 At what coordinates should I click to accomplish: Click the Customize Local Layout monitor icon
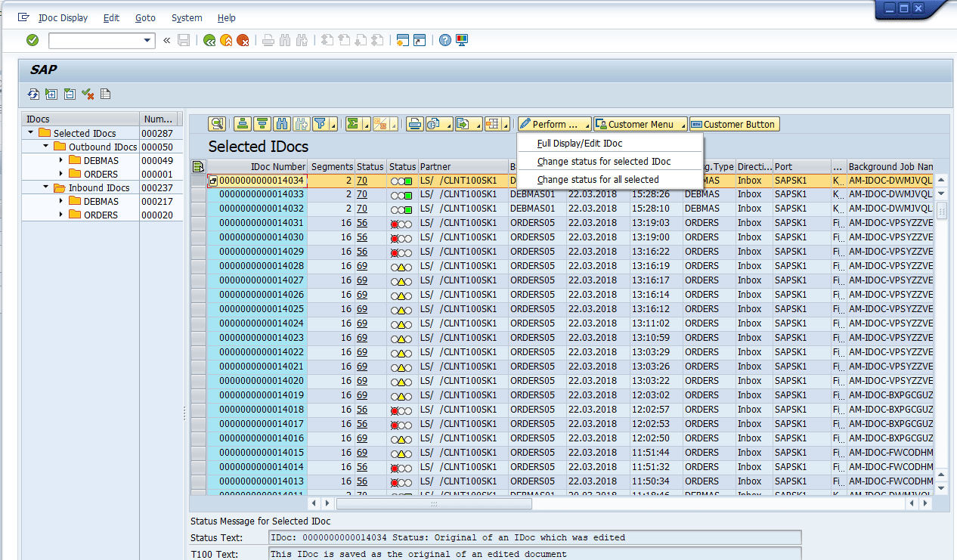pyautogui.click(x=462, y=40)
